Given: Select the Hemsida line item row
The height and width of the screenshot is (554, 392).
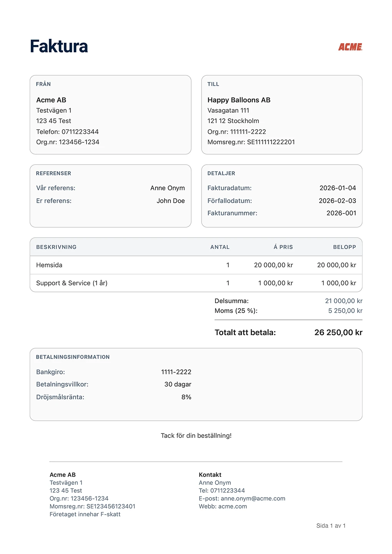Looking at the screenshot, I should (47, 265).
